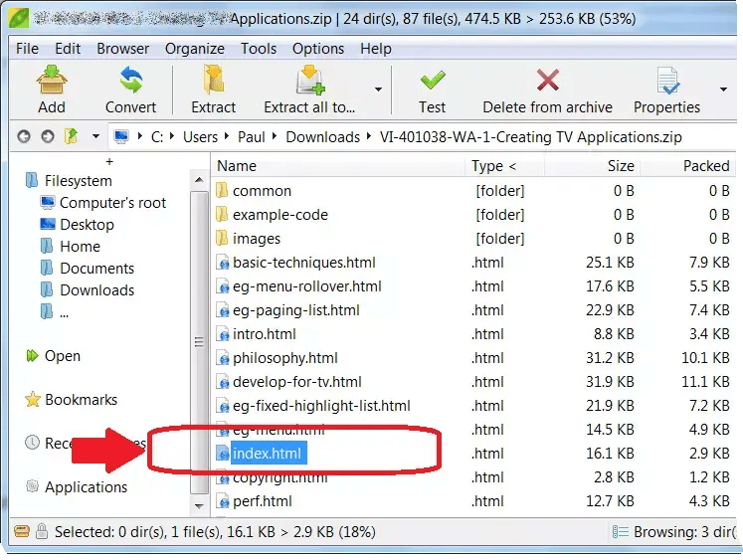Viewport: 743px width, 560px height.
Task: Click the Convert archive icon
Action: 130,81
